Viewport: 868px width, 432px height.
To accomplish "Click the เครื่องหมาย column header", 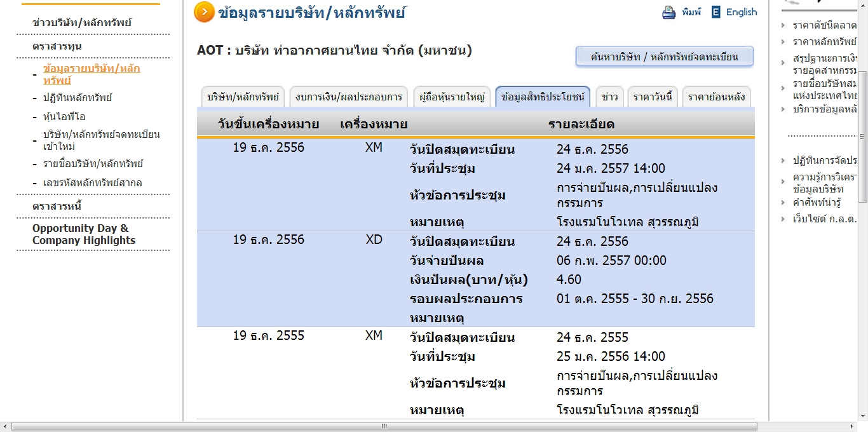I will click(x=374, y=125).
